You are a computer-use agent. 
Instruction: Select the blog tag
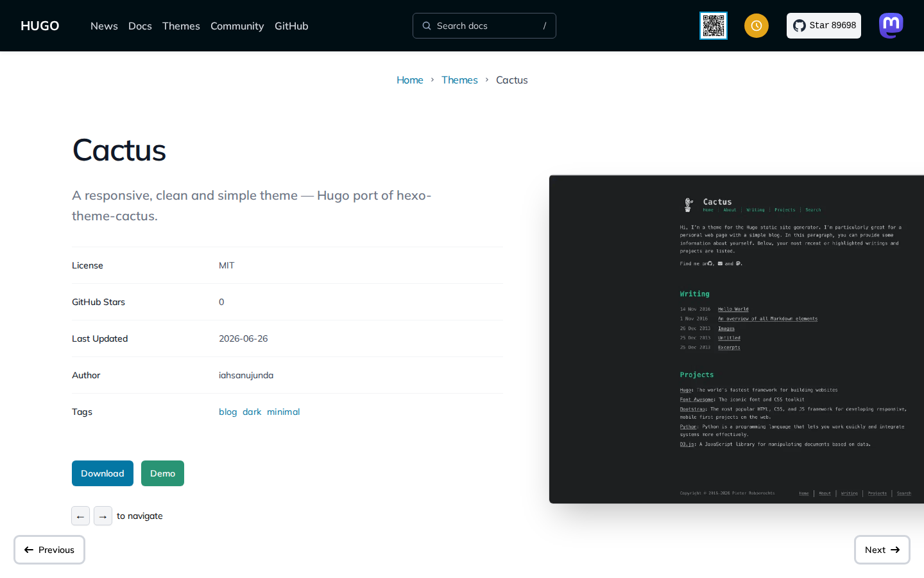pos(228,412)
